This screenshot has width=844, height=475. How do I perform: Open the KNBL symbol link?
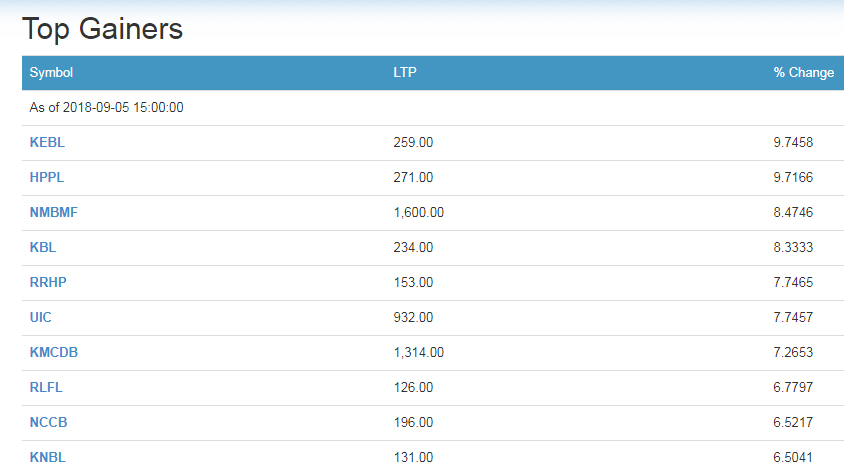pyautogui.click(x=47, y=458)
